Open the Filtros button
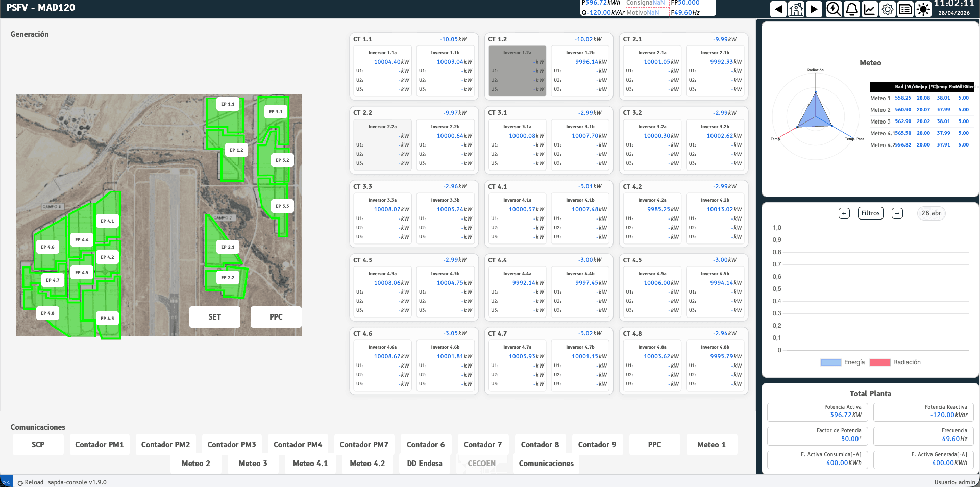This screenshot has height=487, width=980. (871, 213)
